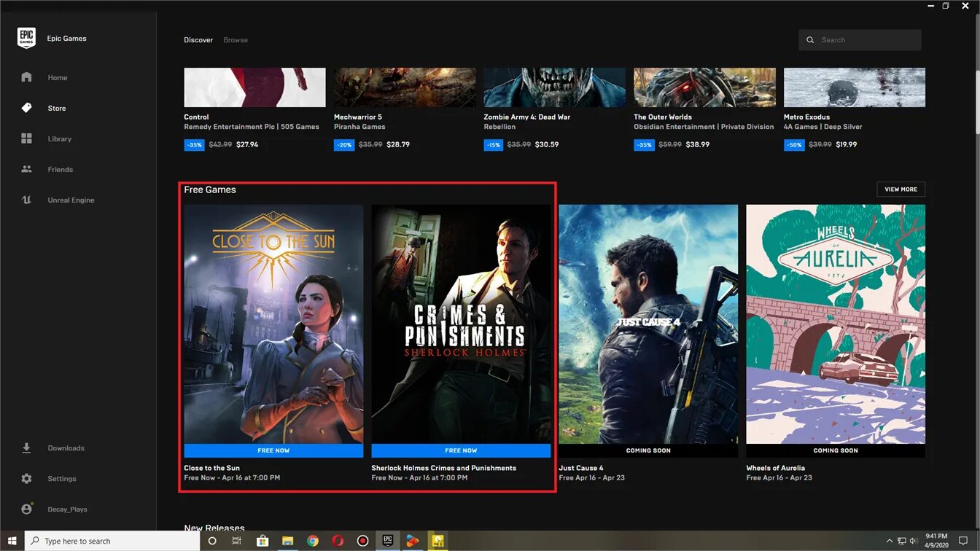Open the Windows Start menu
980x551 pixels.
coord(12,541)
